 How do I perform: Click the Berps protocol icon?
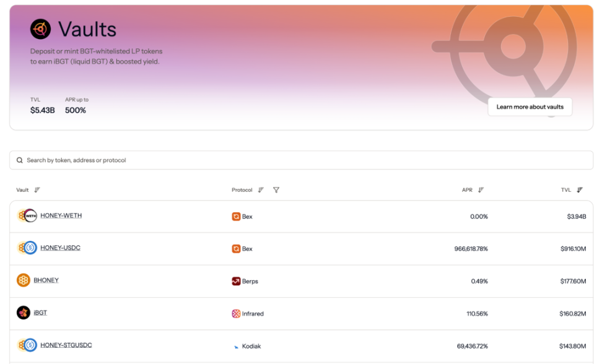point(236,281)
